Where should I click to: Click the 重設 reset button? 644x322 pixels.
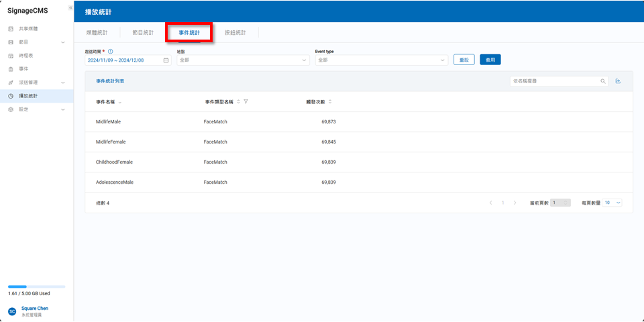click(464, 60)
